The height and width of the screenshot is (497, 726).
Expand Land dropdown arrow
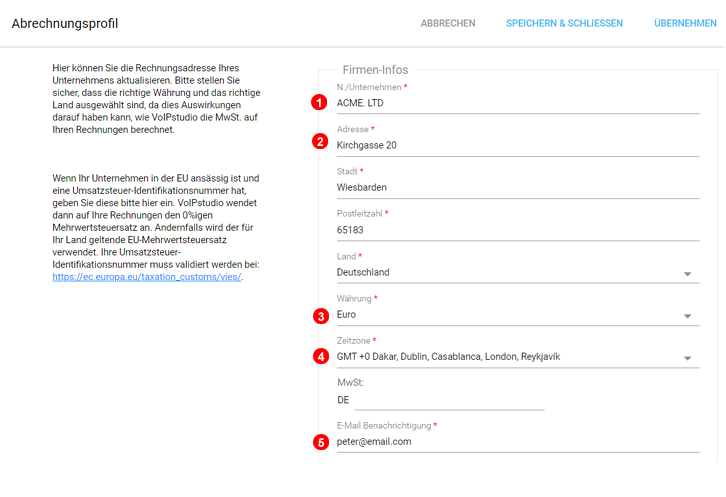click(687, 274)
